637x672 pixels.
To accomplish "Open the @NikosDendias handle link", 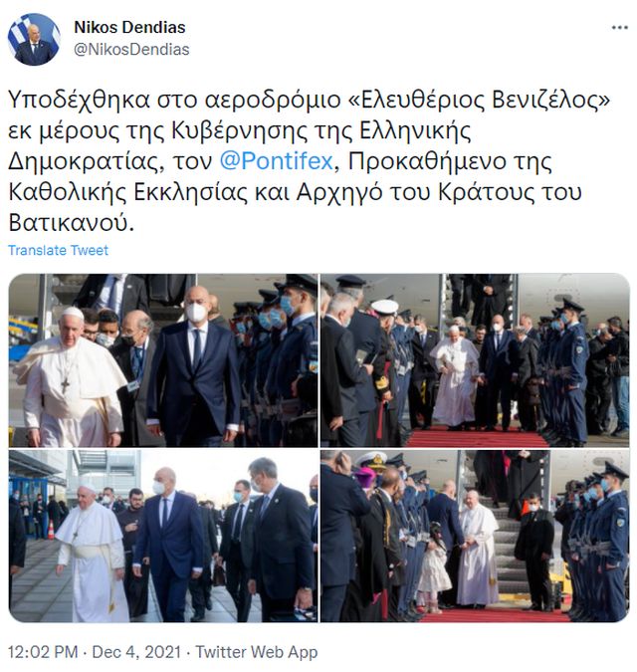I will [131, 50].
